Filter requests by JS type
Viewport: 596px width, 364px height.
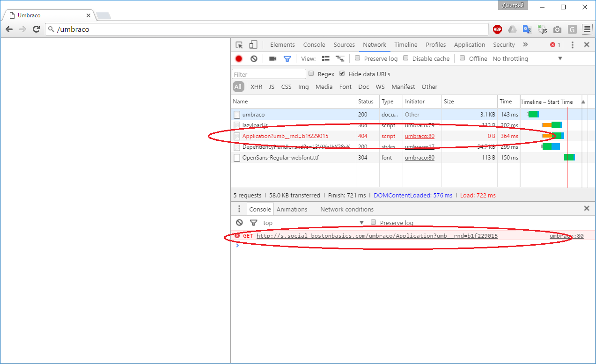(x=272, y=87)
